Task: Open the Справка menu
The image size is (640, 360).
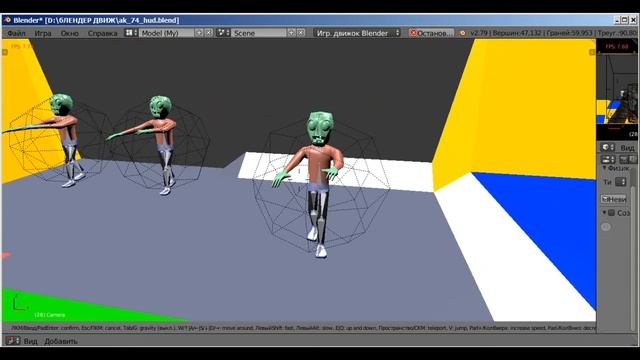Action: point(102,33)
